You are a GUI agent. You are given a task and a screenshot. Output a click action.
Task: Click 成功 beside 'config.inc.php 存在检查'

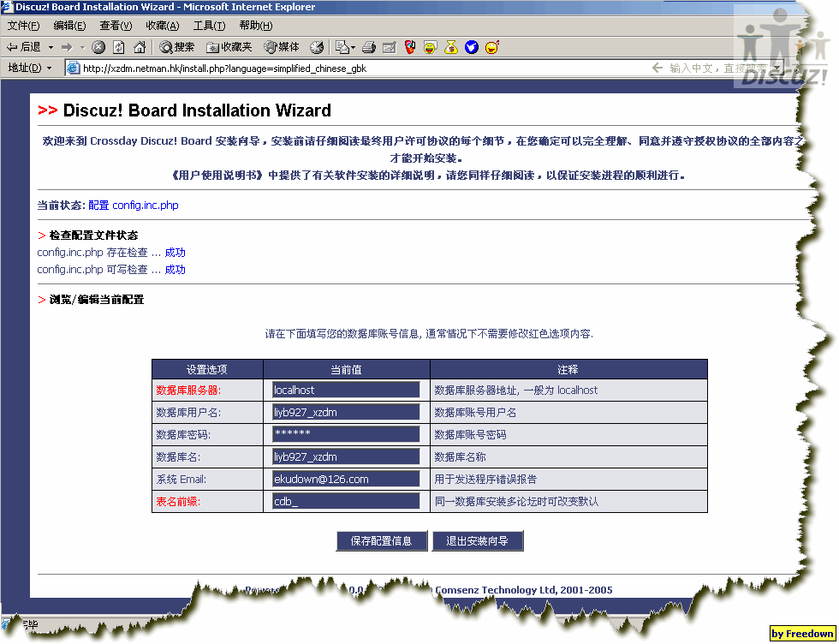pos(175,252)
